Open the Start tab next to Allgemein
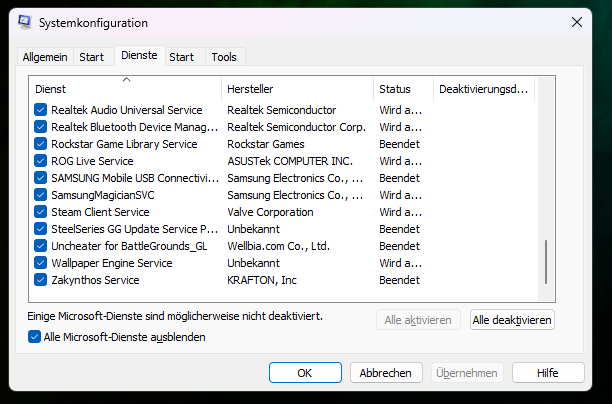 [92, 57]
